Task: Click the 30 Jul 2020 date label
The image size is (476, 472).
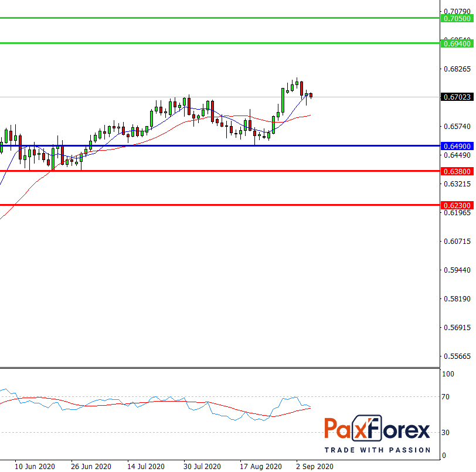Action: click(202, 467)
